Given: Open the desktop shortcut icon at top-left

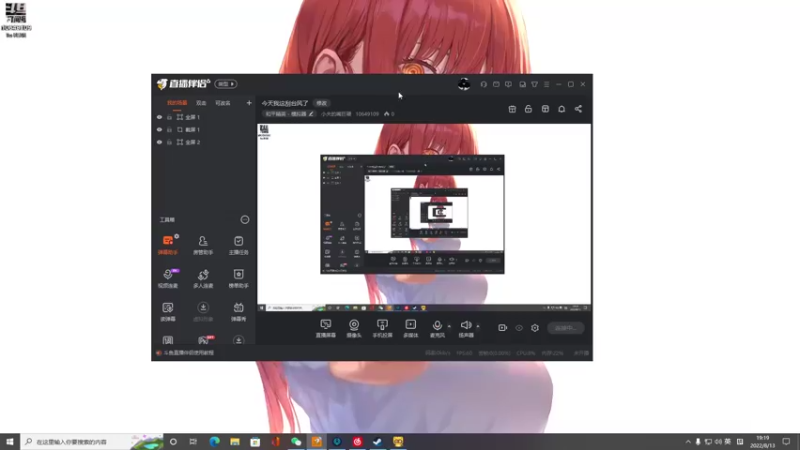Looking at the screenshot, I should pyautogui.click(x=16, y=19).
